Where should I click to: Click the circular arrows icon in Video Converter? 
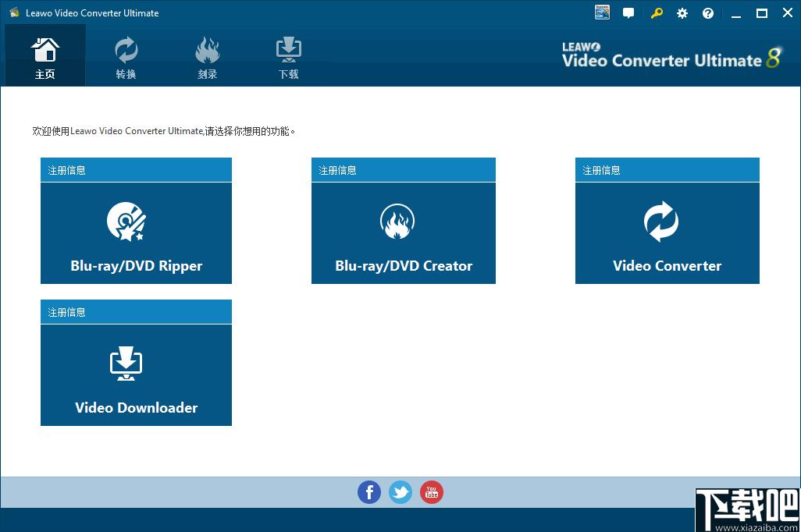click(661, 222)
